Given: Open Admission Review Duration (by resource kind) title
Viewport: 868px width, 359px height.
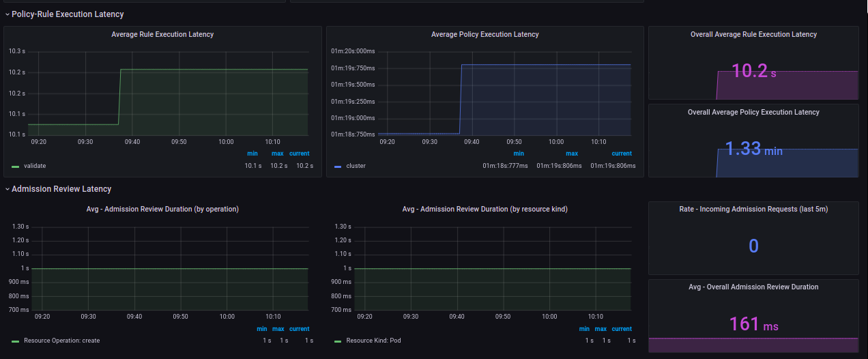Looking at the screenshot, I should 485,209.
